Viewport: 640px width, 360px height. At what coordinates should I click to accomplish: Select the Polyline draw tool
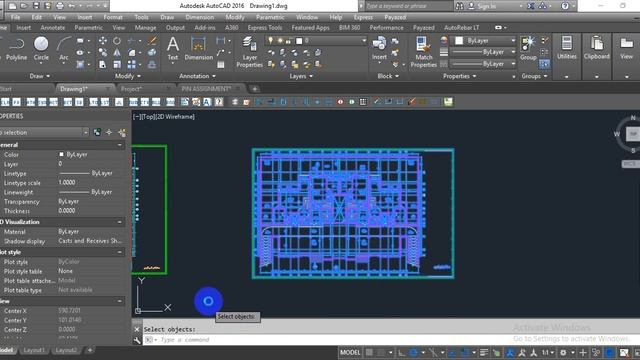[16, 49]
